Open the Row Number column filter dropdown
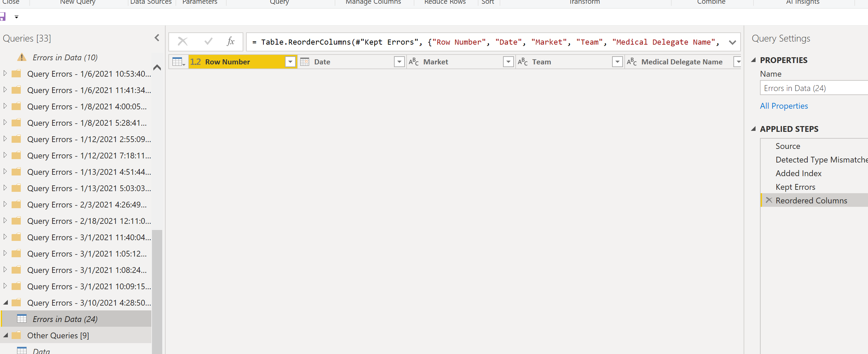 click(290, 62)
